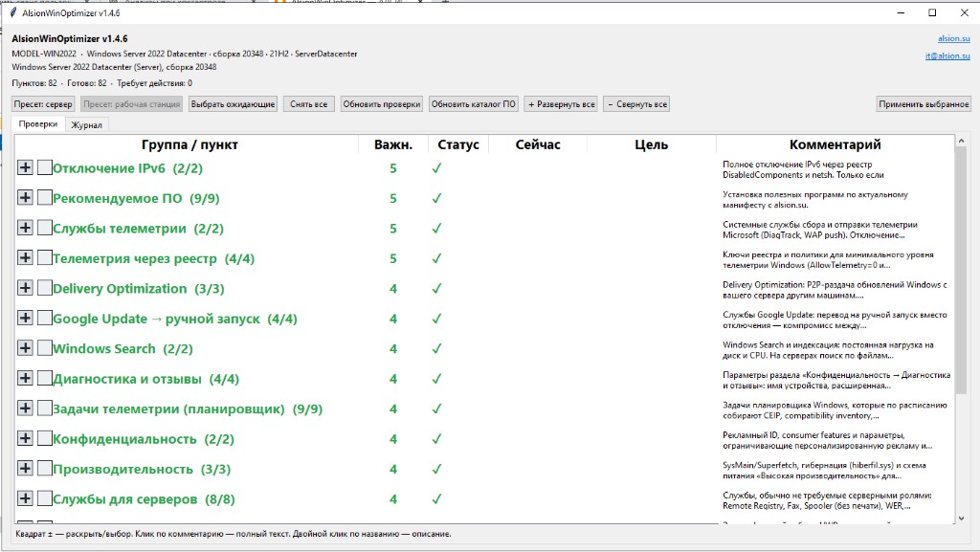Click Обновить каталог ПО button
This screenshot has width=980, height=552.
pyautogui.click(x=474, y=104)
